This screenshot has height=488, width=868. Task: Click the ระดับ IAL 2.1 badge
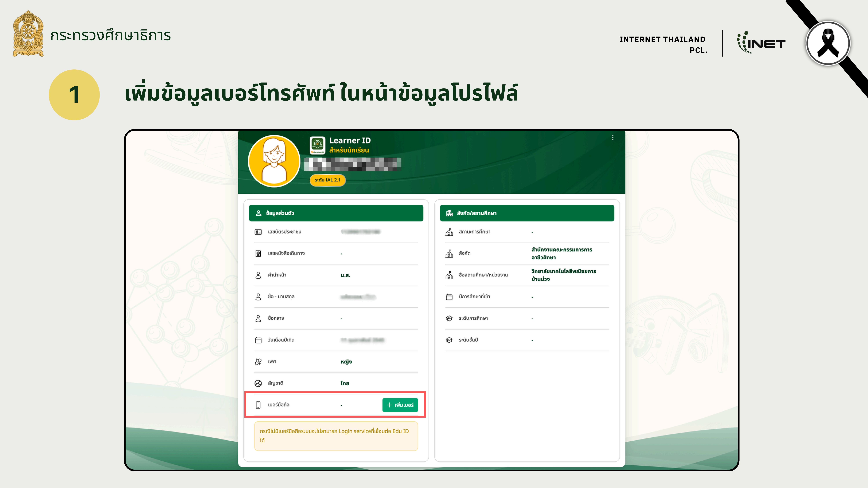328,180
